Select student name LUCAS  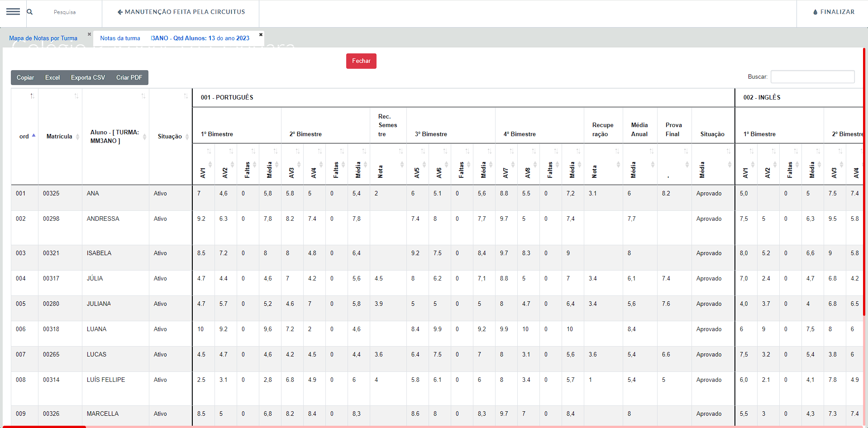[x=96, y=354]
